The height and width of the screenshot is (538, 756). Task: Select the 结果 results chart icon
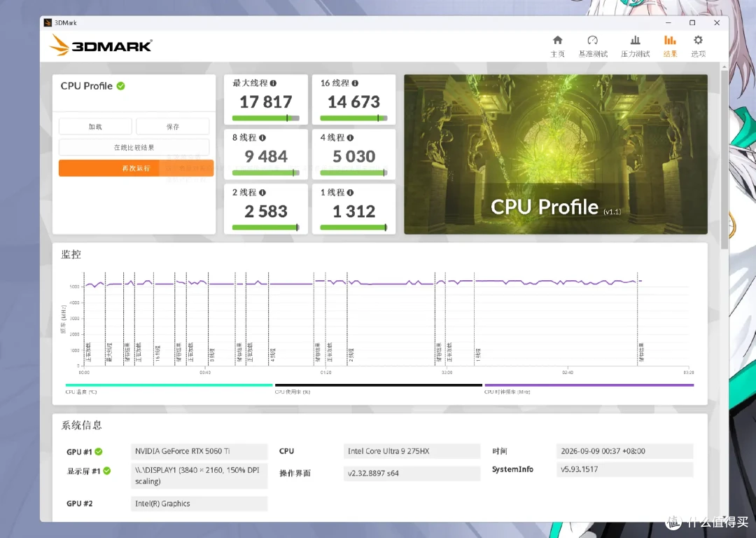(x=670, y=40)
